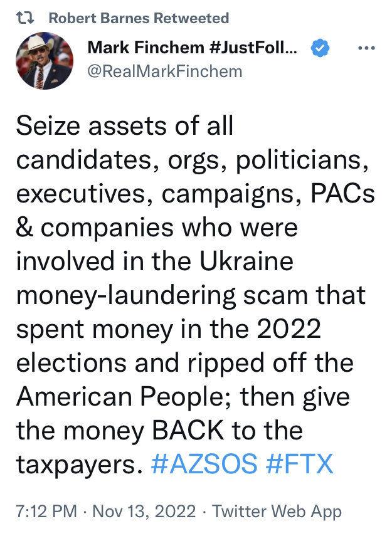This screenshot has width=392, height=536.
Task: Click the Twitter Web App source label
Action: (x=277, y=512)
